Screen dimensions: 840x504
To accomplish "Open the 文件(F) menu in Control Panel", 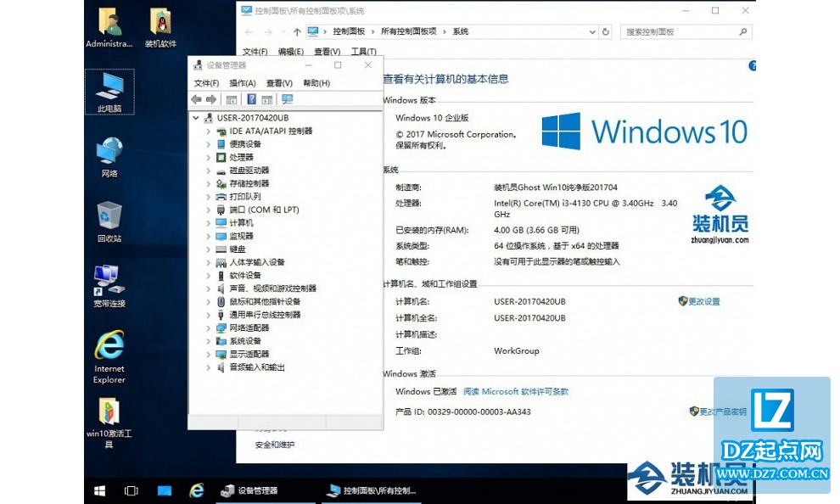I will (x=255, y=52).
